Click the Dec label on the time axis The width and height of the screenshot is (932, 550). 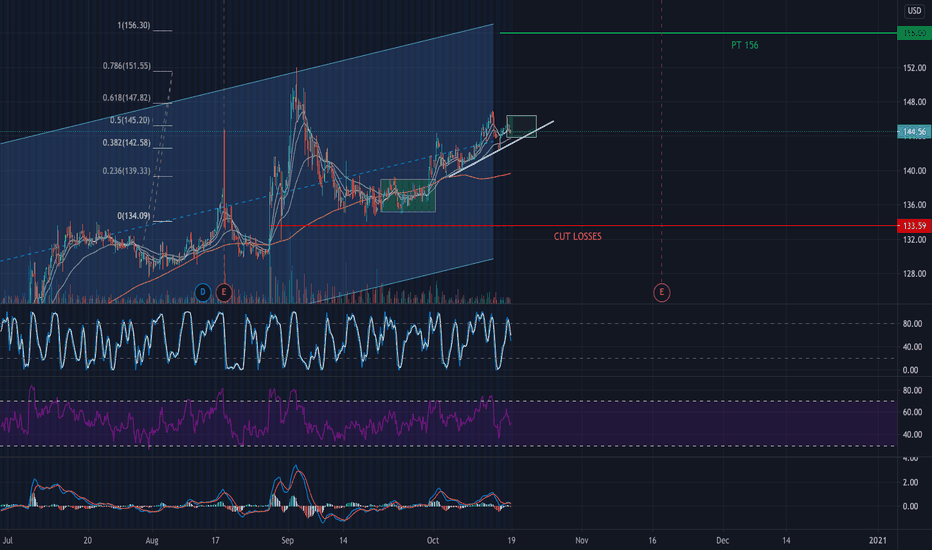tap(723, 540)
